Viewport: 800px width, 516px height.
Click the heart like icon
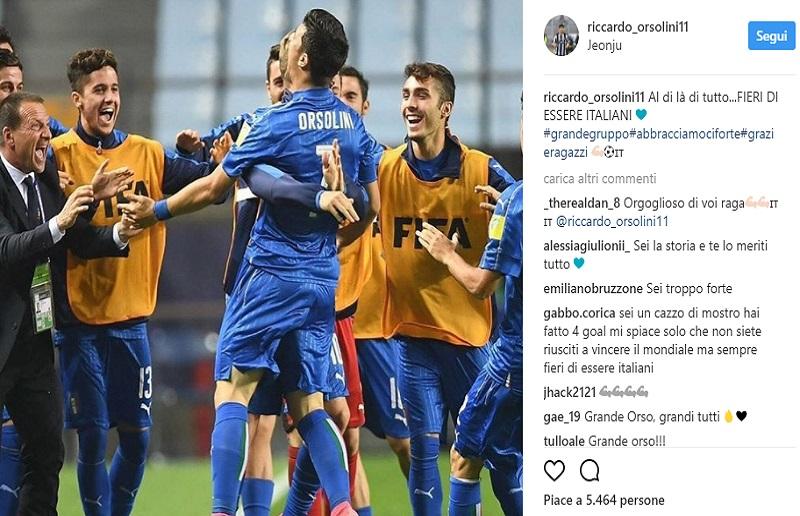(x=554, y=471)
